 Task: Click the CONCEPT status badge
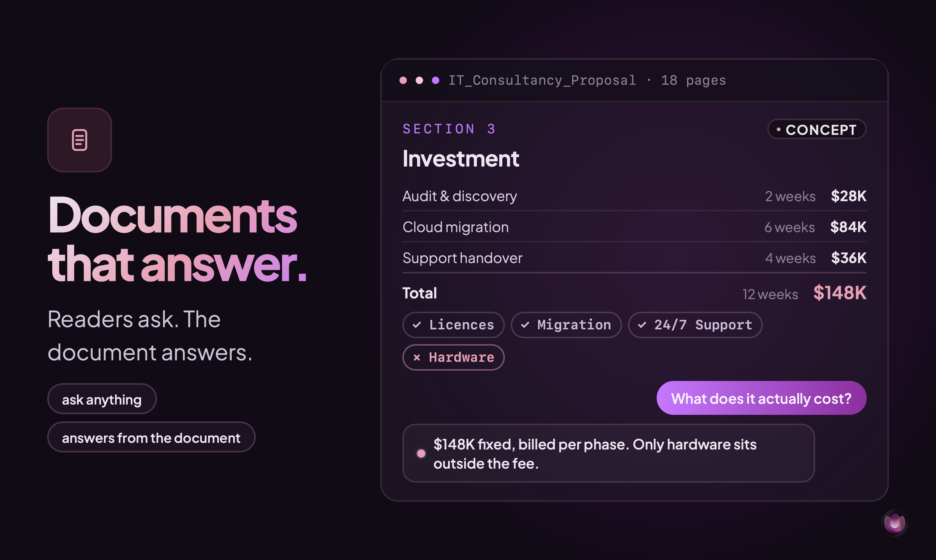pyautogui.click(x=817, y=129)
